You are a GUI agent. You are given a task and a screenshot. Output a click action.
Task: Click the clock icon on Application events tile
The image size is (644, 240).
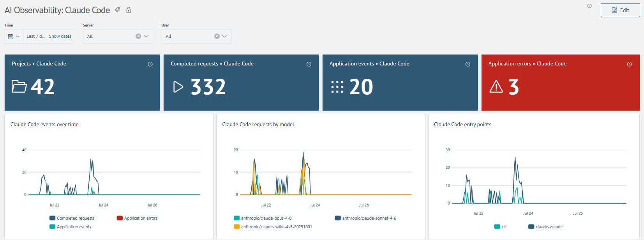pyautogui.click(x=468, y=64)
